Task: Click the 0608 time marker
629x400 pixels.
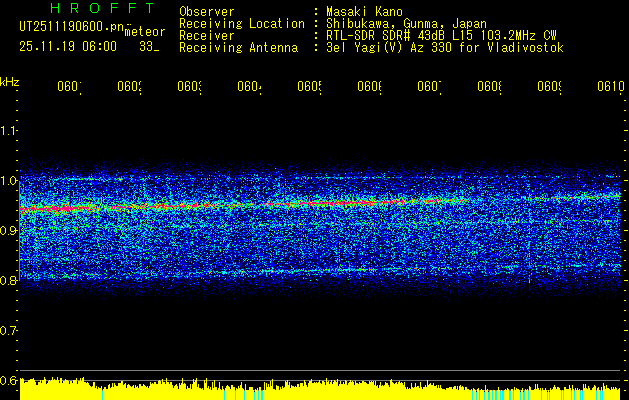Action: 489,86
